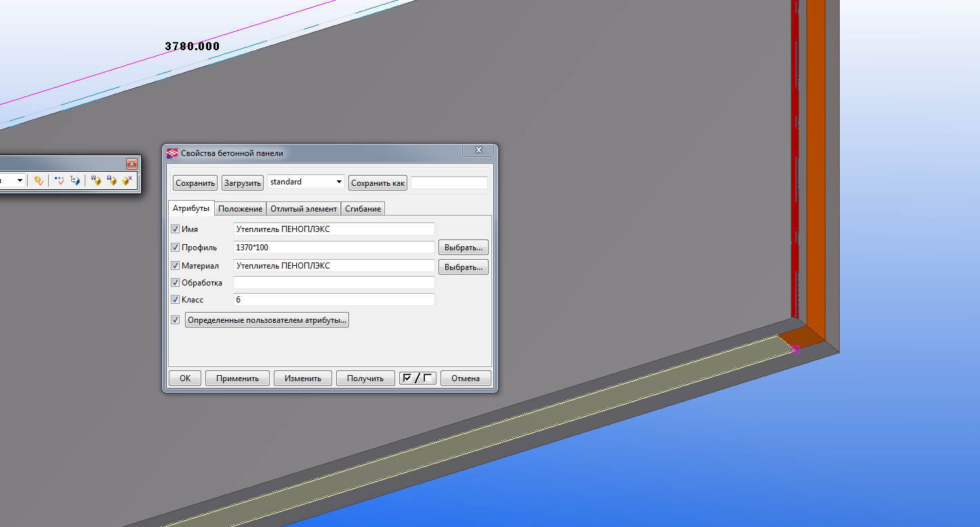Viewport: 980px width, 527px height.
Task: Click the Изменить button
Action: click(302, 378)
